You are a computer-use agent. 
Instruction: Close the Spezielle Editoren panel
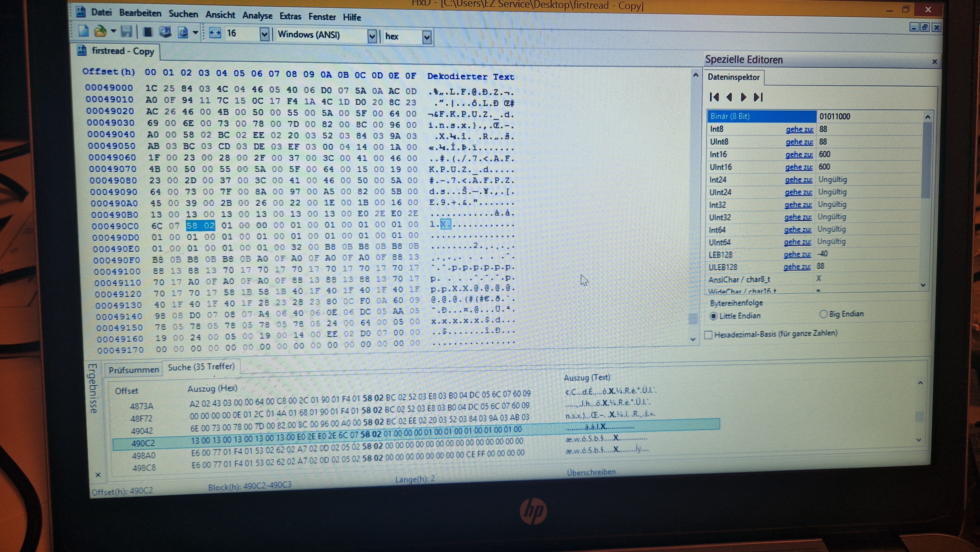tap(934, 62)
